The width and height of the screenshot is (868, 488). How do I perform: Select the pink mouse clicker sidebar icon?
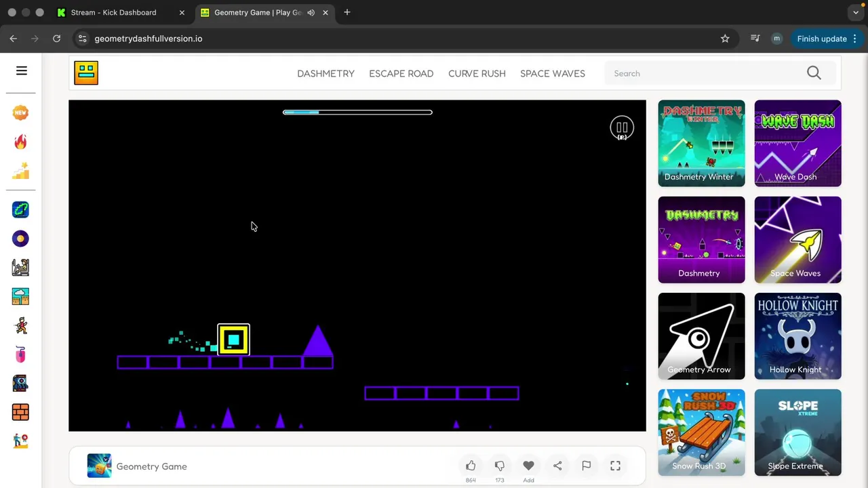pos(20,354)
